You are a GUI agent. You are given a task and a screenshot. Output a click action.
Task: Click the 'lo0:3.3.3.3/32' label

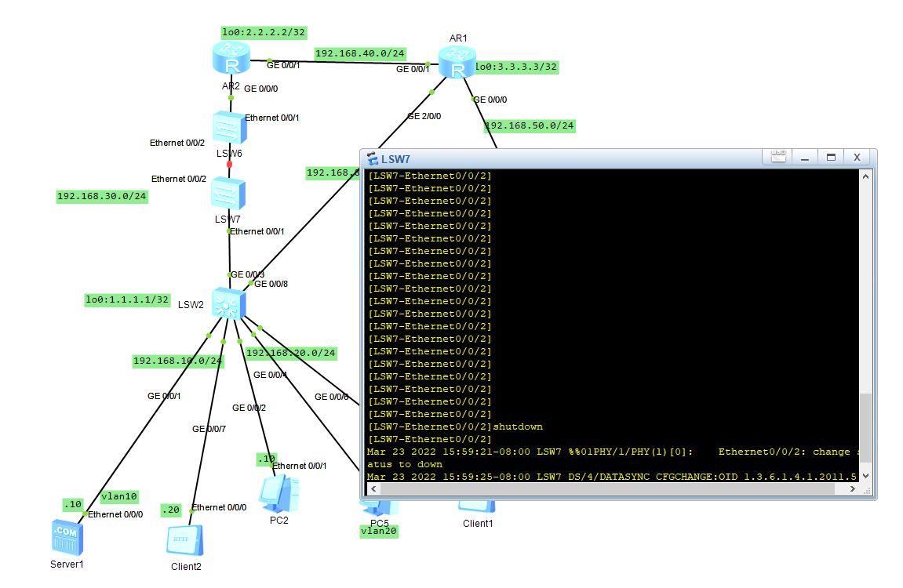[516, 67]
